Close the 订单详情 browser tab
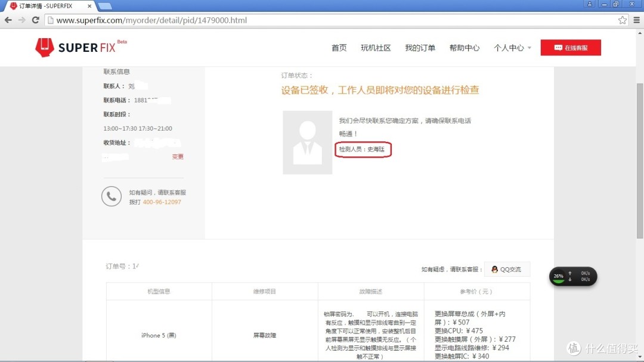The image size is (644, 362). tap(89, 6)
